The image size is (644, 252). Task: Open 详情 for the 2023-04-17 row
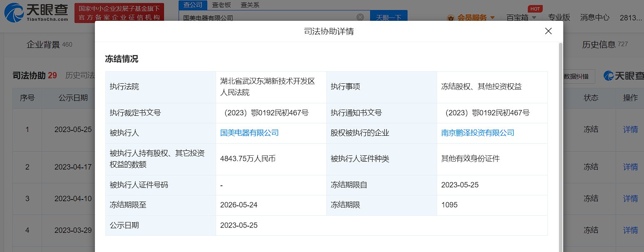pos(630,167)
